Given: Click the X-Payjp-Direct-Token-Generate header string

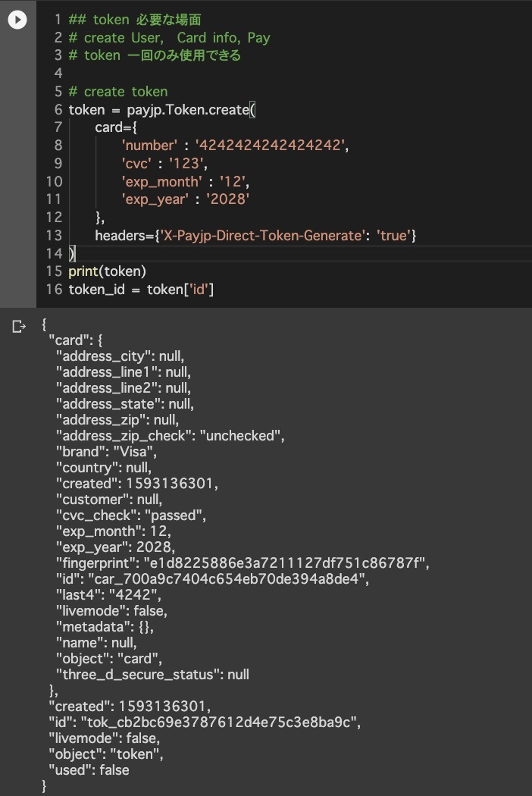Looking at the screenshot, I should pos(264,236).
